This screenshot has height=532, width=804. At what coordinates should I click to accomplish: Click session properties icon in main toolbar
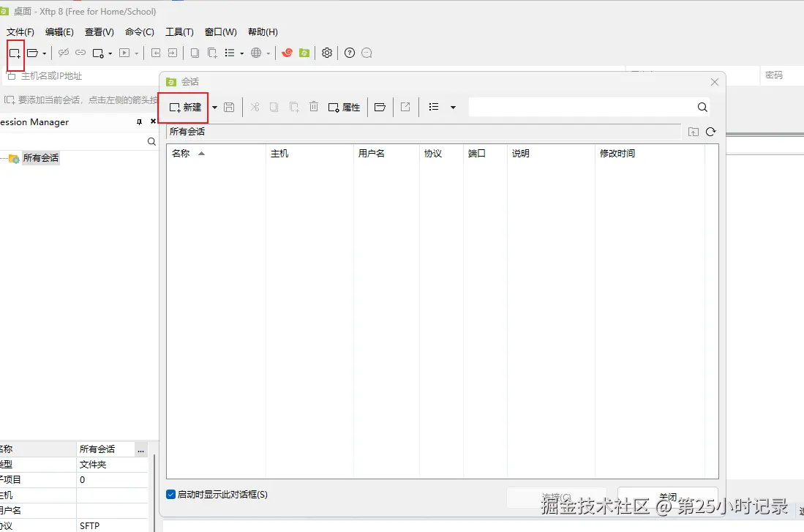pos(98,53)
